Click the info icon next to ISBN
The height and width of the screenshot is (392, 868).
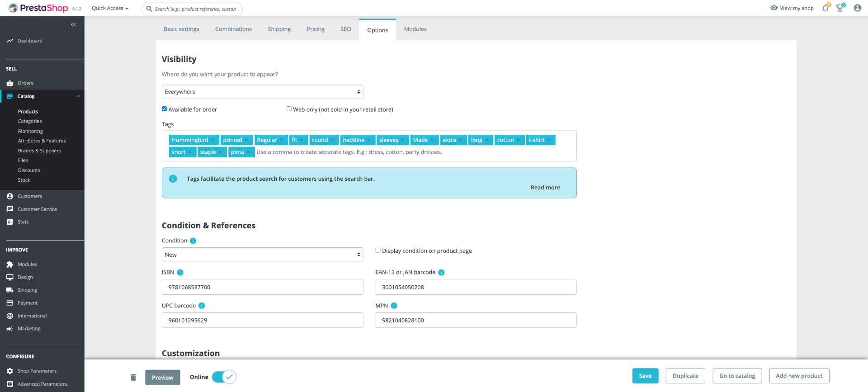pyautogui.click(x=180, y=272)
